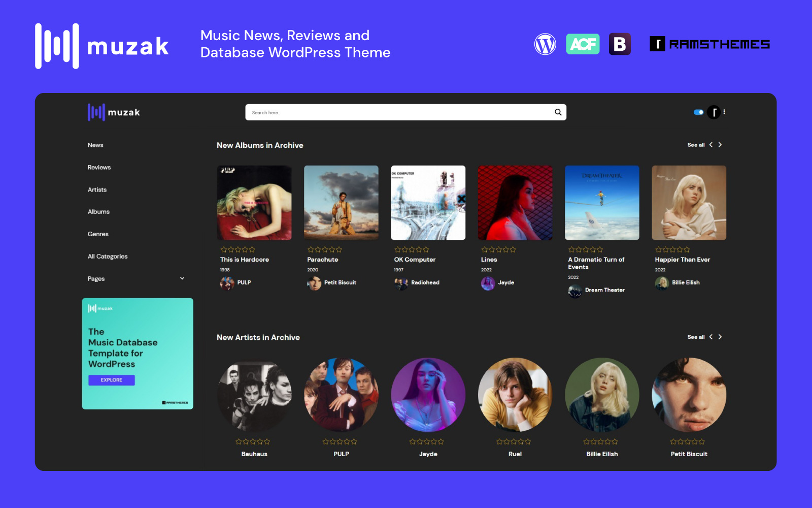Open the Lines album cover

pos(515,203)
